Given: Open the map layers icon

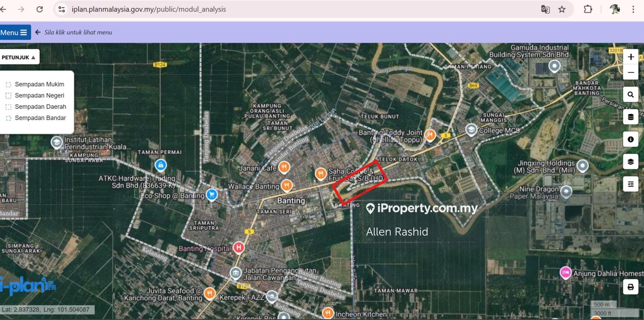Looking at the screenshot, I should 631,162.
